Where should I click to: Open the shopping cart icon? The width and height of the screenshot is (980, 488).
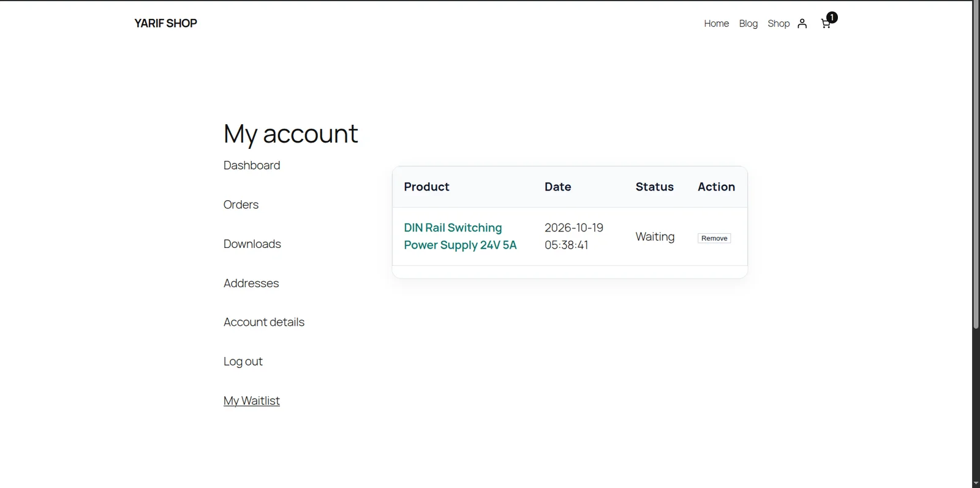tap(826, 23)
